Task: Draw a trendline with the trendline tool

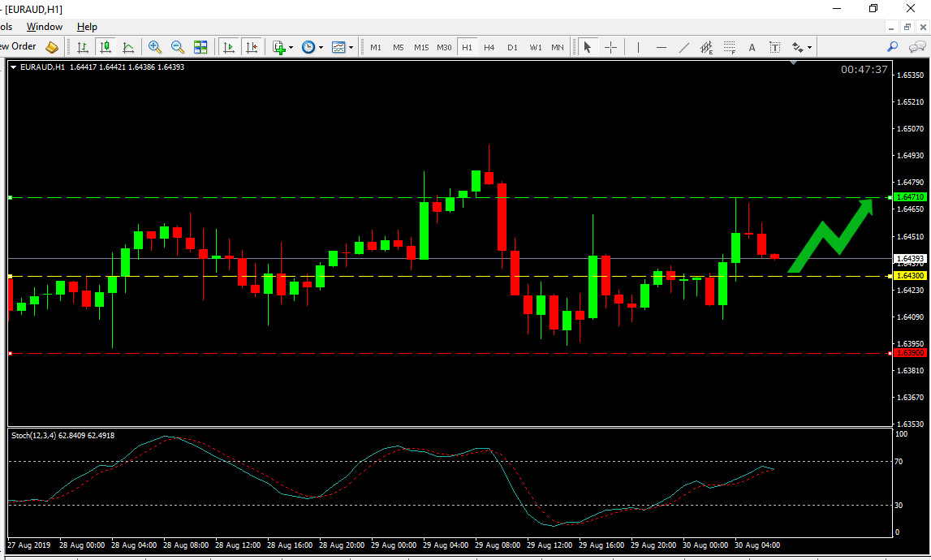Action: 684,47
